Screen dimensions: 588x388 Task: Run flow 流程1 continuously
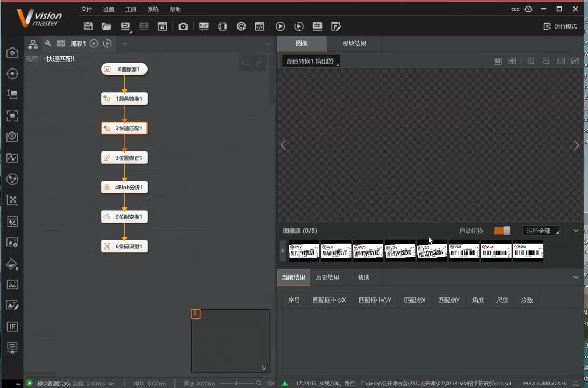pos(107,44)
